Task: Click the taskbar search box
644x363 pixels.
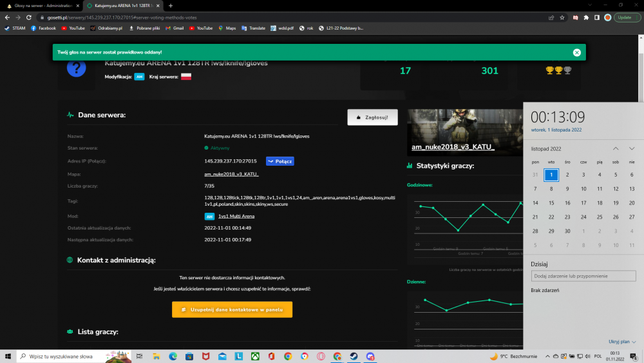Action: pyautogui.click(x=74, y=357)
